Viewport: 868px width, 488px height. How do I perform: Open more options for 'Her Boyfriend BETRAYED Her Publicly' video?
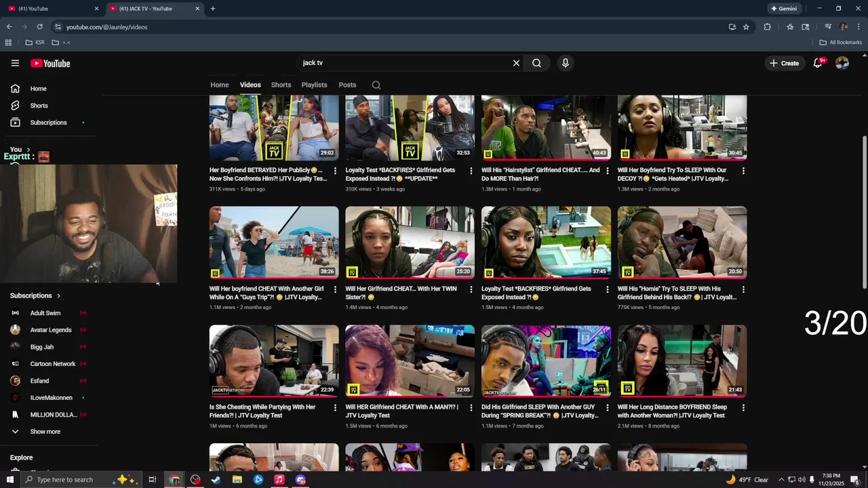click(x=335, y=171)
